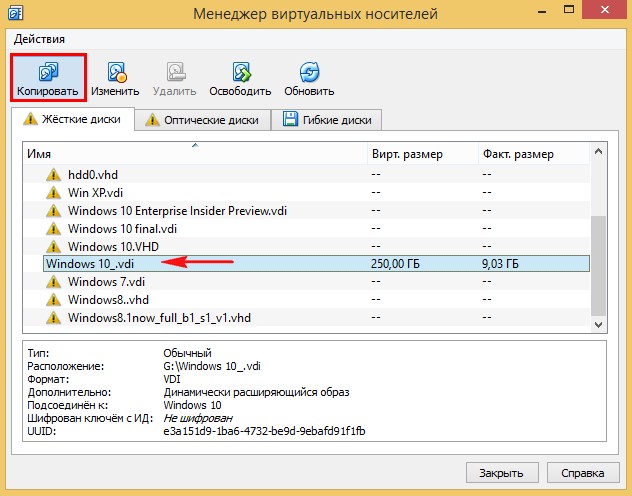Click the list scrollbar up arrow
Image resolution: width=632 pixels, height=496 pixels.
pyautogui.click(x=599, y=151)
